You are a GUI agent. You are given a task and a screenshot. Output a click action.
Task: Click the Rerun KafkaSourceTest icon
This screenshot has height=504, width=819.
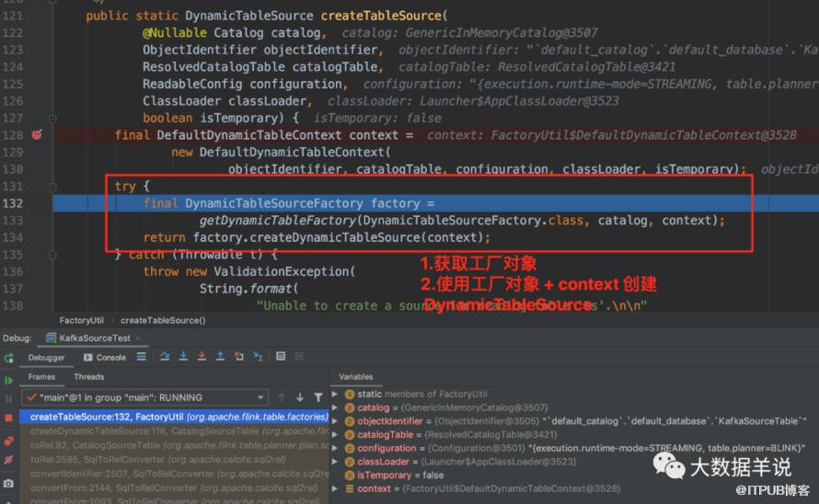click(9, 359)
